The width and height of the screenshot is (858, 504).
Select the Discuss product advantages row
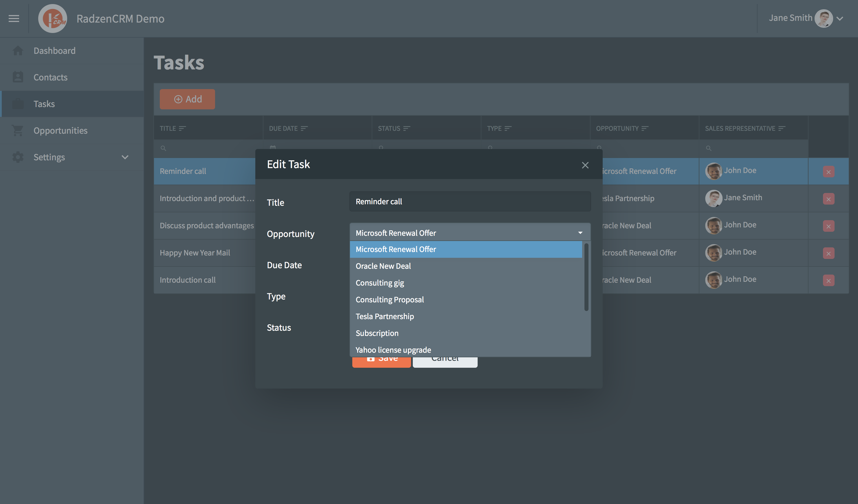(207, 225)
